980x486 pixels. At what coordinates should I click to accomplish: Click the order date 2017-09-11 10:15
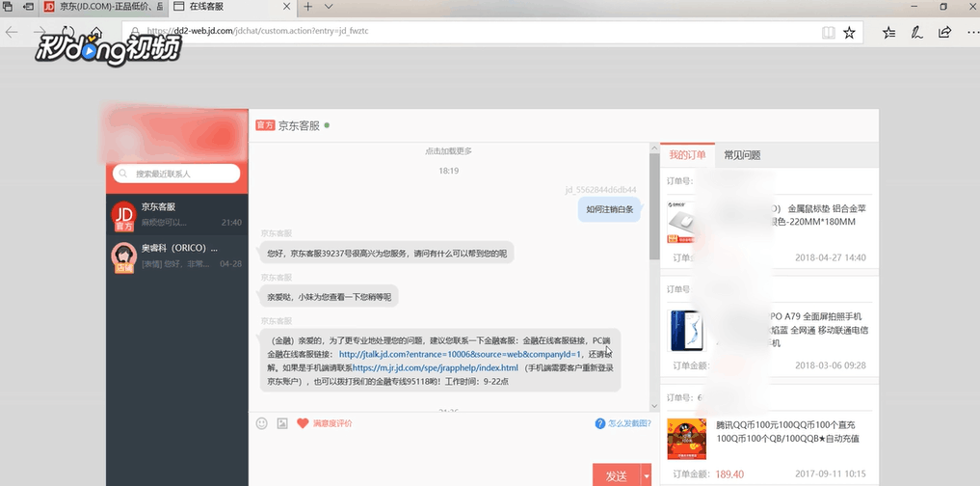[830, 474]
